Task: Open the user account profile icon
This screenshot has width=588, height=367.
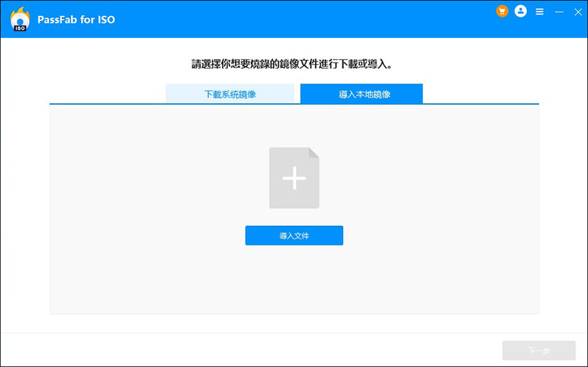Action: (x=520, y=11)
